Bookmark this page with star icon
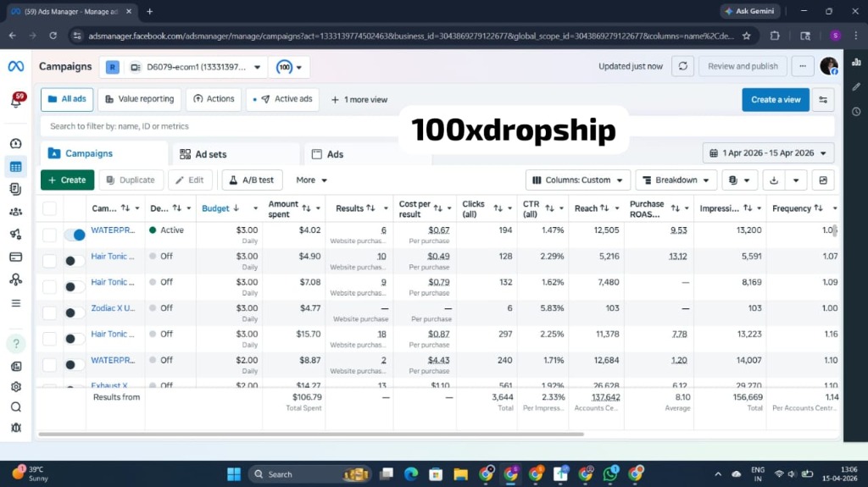The width and height of the screenshot is (868, 487). (x=746, y=36)
